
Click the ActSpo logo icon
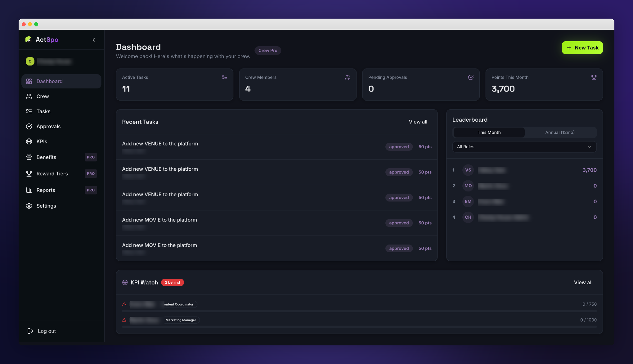pos(28,39)
